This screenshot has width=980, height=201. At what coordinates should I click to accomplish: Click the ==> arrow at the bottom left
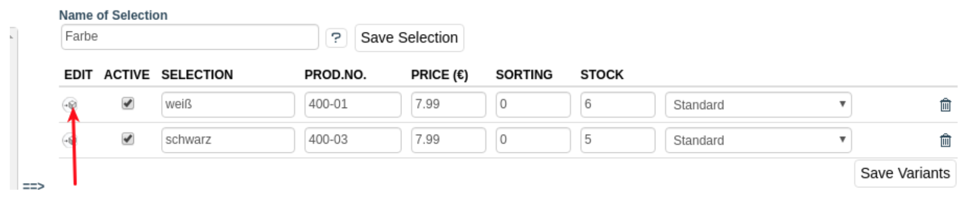[x=33, y=186]
